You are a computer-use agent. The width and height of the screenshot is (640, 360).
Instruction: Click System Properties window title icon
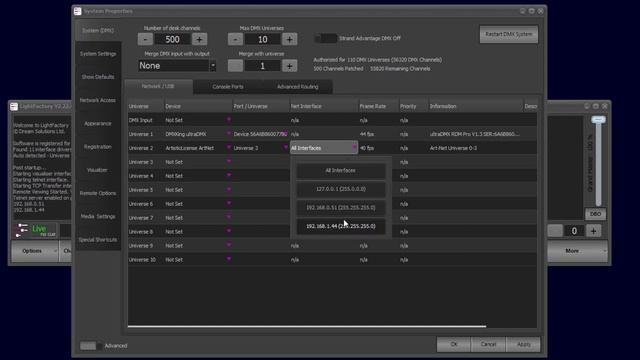(78, 11)
